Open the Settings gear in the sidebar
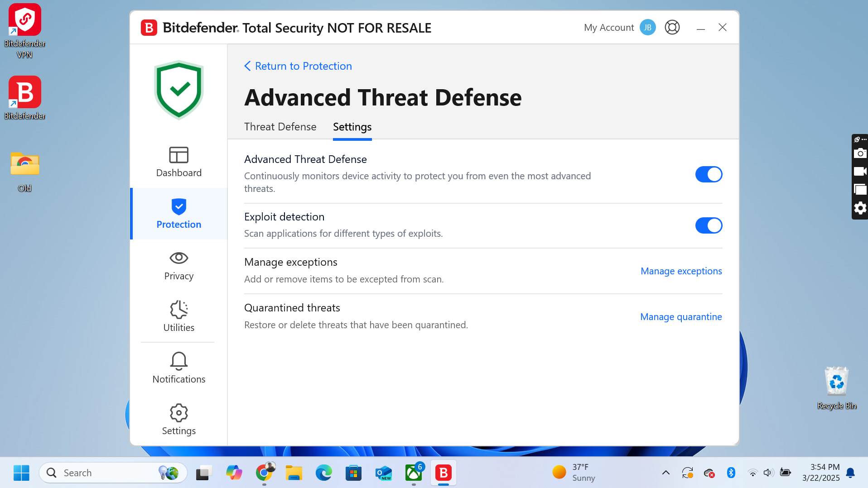The height and width of the screenshot is (488, 868). pos(179,420)
